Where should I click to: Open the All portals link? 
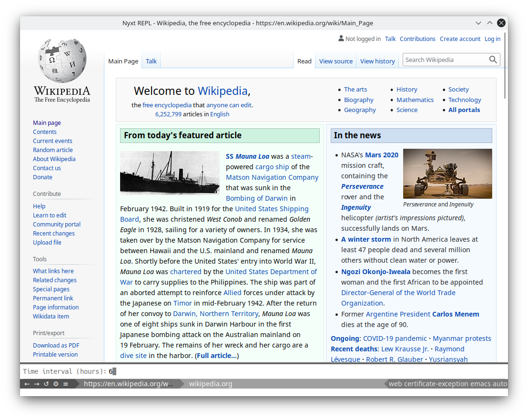pos(464,110)
